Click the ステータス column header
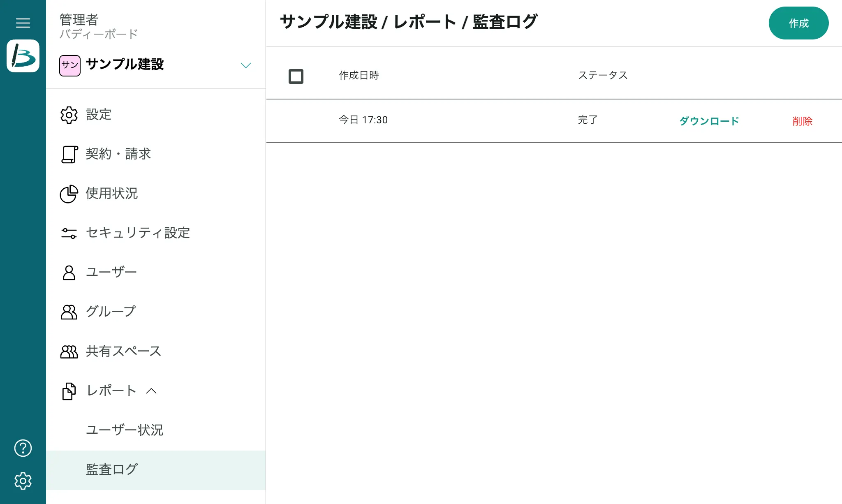842x504 pixels. point(603,75)
